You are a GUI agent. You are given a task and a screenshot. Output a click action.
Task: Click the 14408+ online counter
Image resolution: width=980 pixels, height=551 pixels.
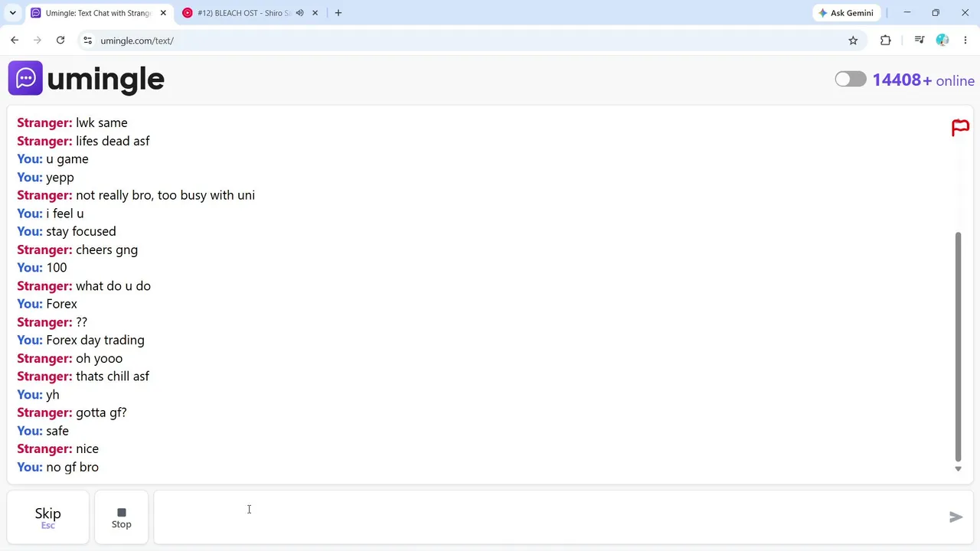[x=923, y=80]
